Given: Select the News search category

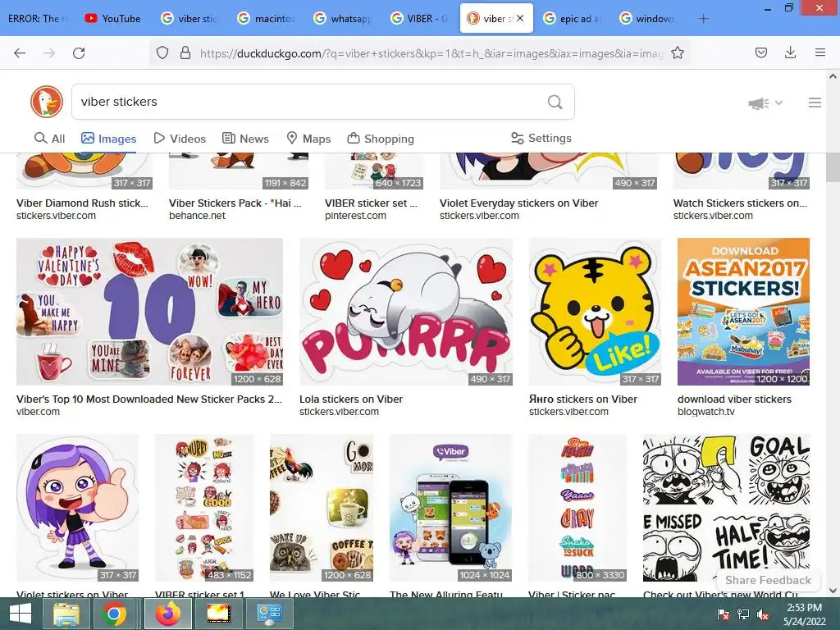Looking at the screenshot, I should pos(245,139).
